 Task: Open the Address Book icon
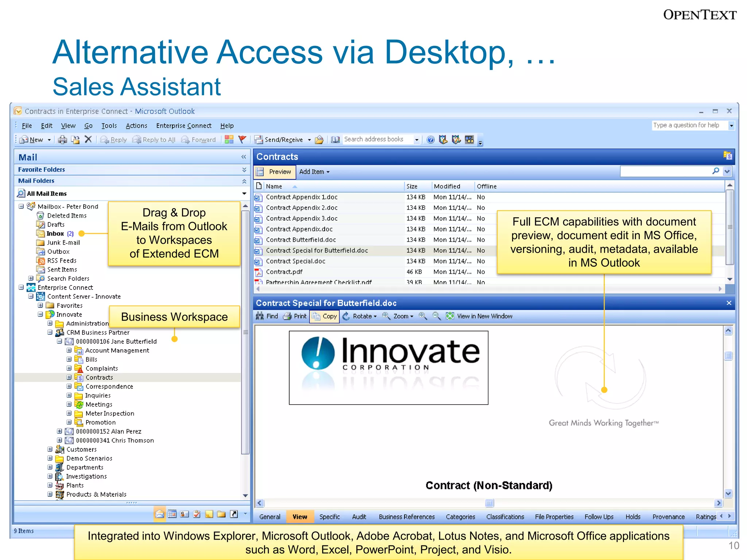point(336,140)
